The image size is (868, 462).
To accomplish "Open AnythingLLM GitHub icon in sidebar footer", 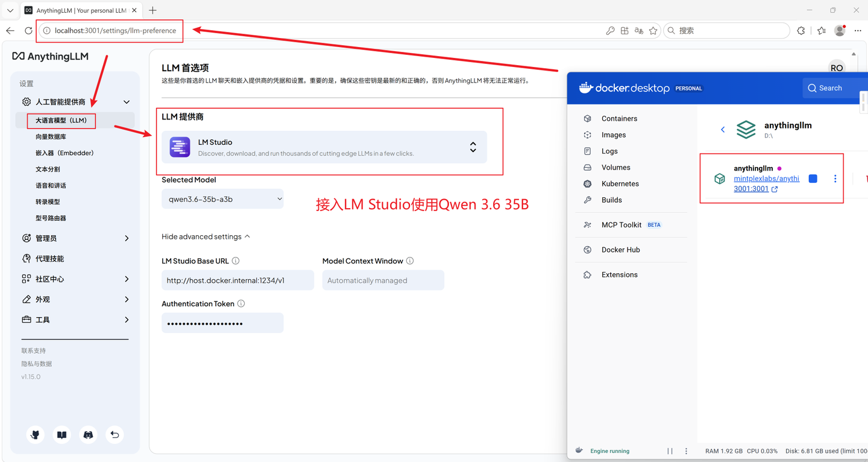I will [x=36, y=435].
